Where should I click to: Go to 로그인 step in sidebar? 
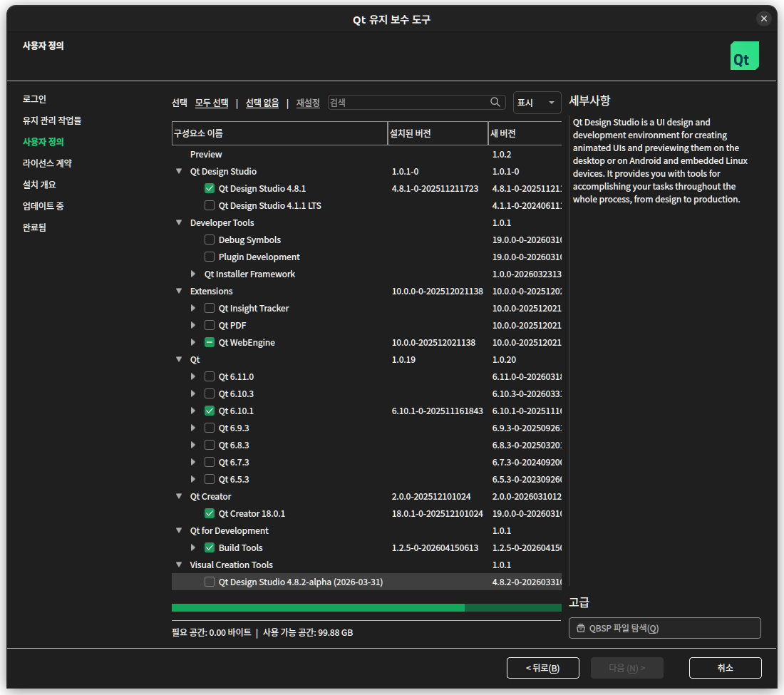pos(34,99)
